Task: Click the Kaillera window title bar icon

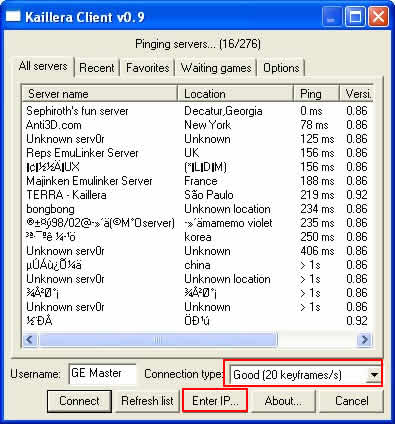Action: pyautogui.click(x=13, y=16)
